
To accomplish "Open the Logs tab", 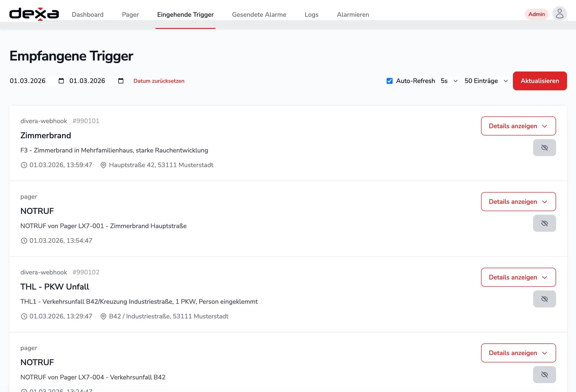I will pyautogui.click(x=311, y=14).
